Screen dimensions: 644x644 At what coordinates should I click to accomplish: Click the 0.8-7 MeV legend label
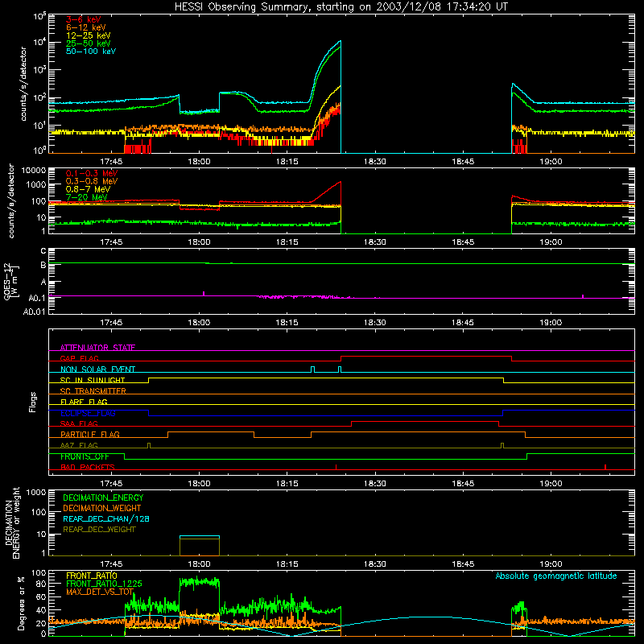tap(89, 189)
